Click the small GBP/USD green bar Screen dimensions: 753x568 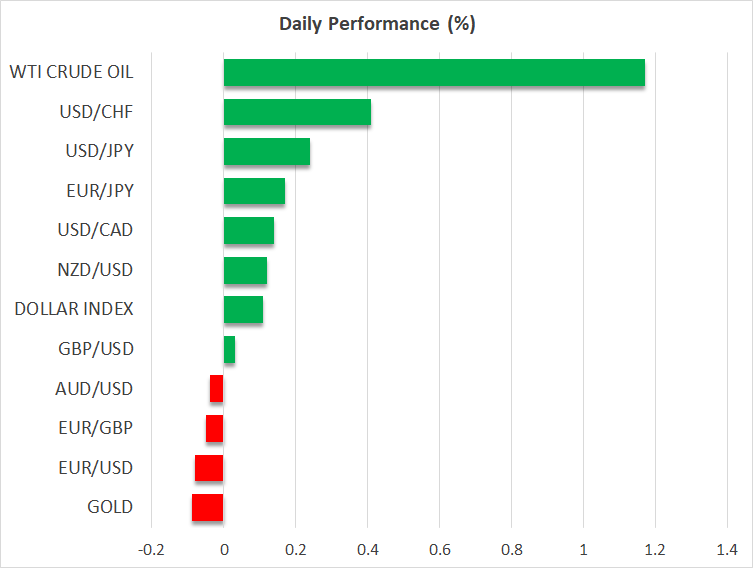[229, 349]
